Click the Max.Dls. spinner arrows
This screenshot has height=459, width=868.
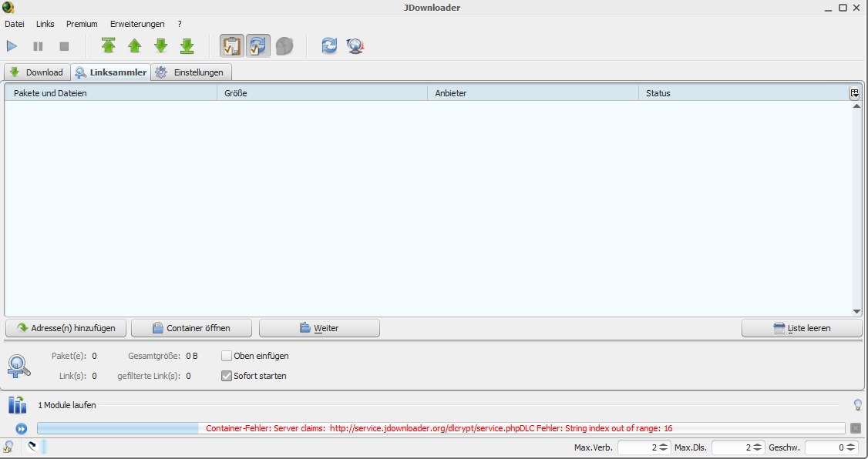pos(759,447)
